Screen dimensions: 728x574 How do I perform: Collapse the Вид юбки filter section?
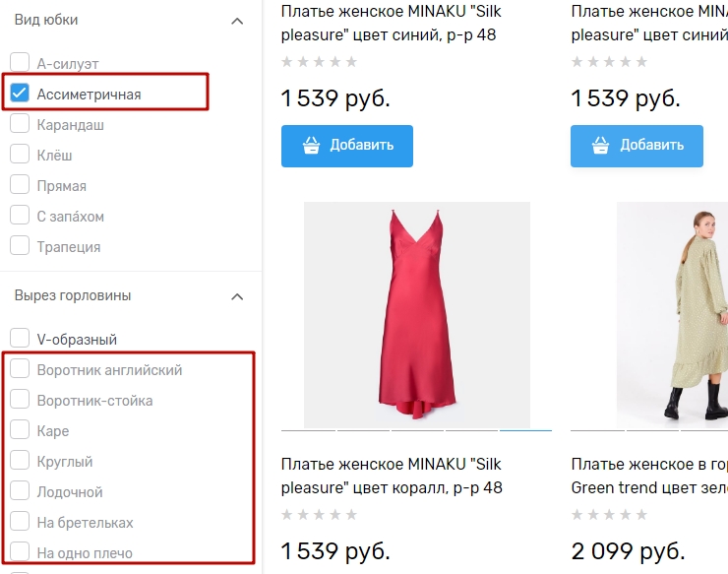[x=236, y=21]
